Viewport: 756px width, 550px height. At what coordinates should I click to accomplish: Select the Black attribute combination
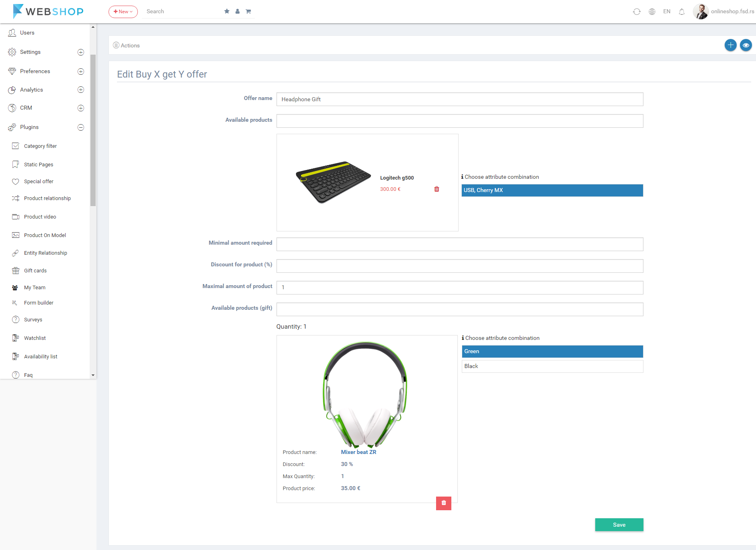pos(552,366)
